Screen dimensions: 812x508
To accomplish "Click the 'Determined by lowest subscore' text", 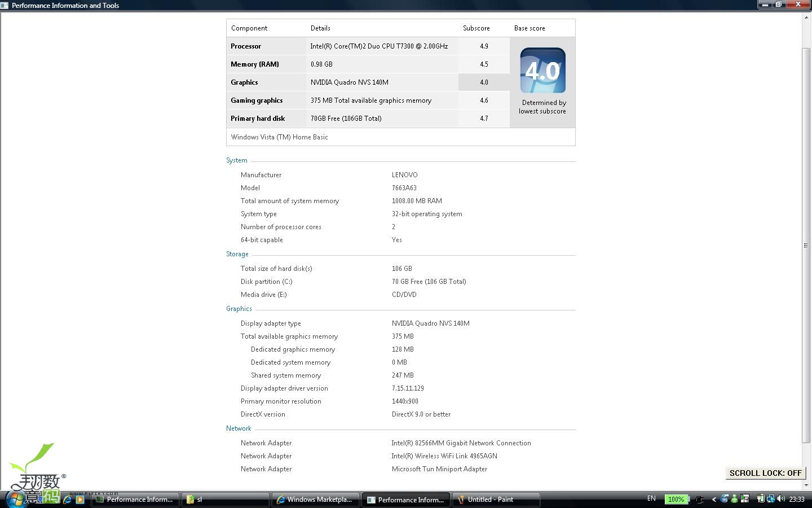I will coord(543,107).
